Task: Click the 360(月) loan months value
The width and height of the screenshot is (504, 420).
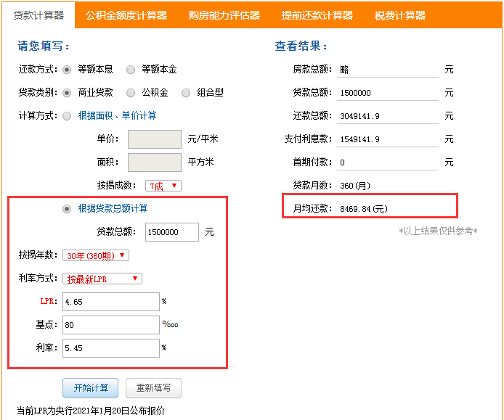Action: pyautogui.click(x=355, y=186)
